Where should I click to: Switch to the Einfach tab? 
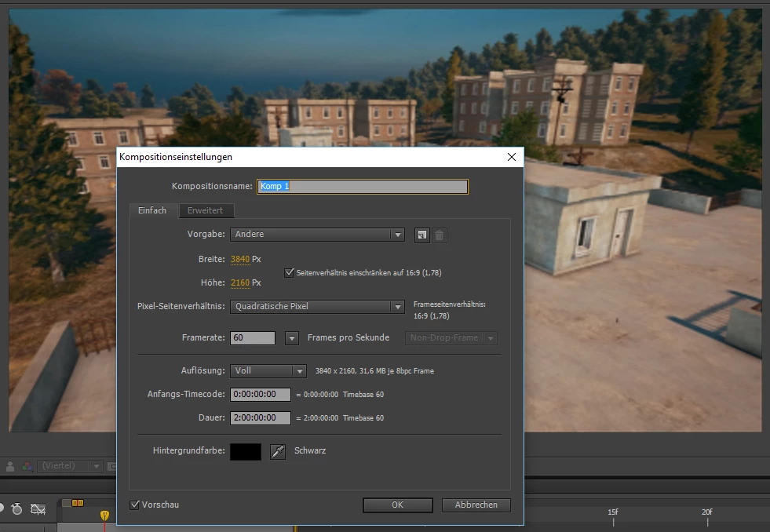coord(152,210)
